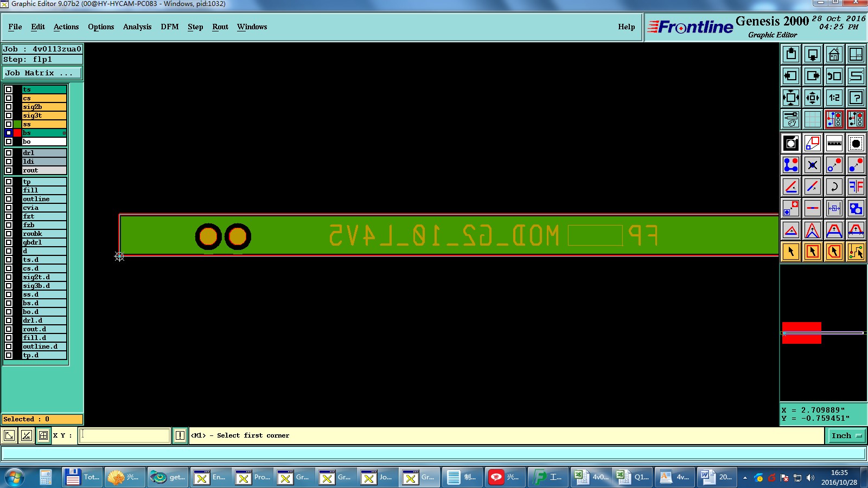
Task: Select the connected blue nodes tool icon
Action: point(791,165)
